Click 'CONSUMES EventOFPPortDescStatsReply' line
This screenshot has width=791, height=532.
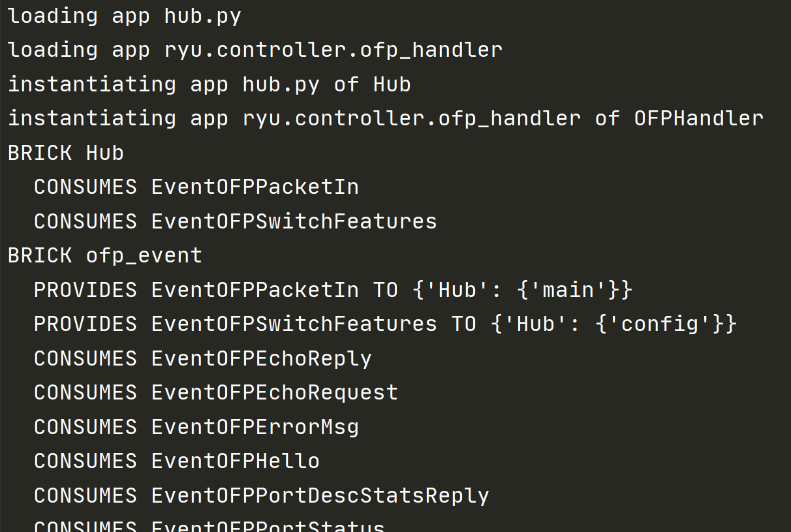(262, 495)
